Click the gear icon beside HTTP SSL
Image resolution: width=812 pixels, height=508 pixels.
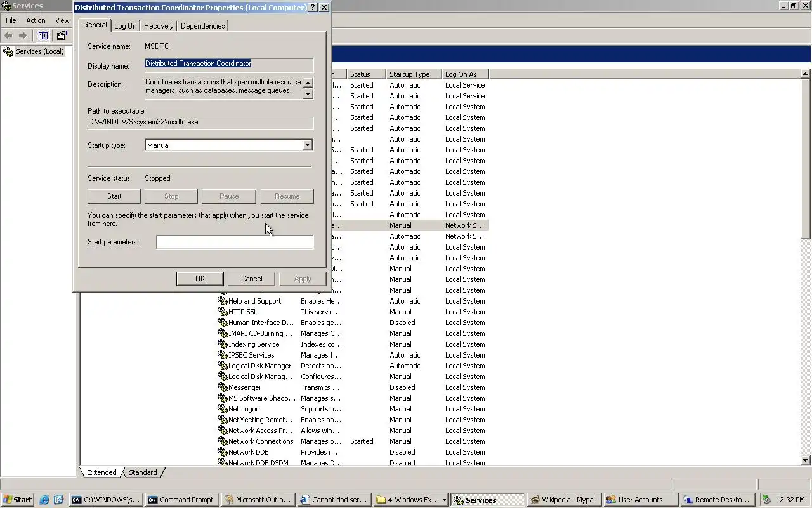(x=223, y=312)
